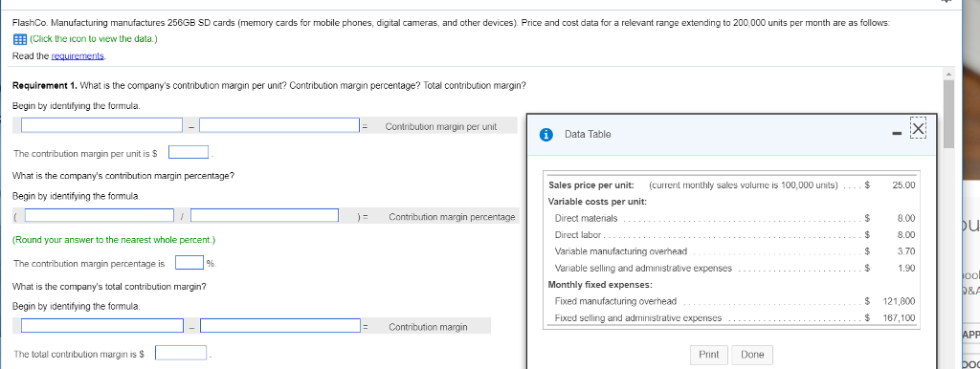Click the data table grid icon
Viewport: 980px width, 369px height.
[19, 38]
